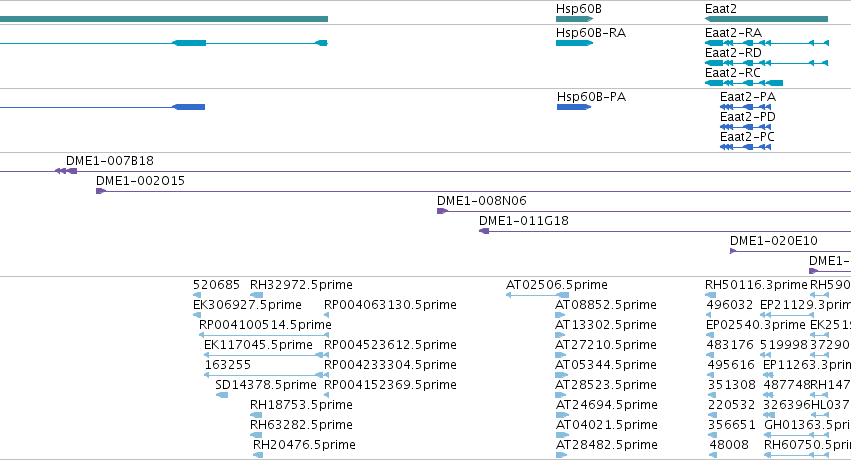Click the Eaat2-RA transcript label
Viewport: 851px width, 460px height.
point(733,33)
